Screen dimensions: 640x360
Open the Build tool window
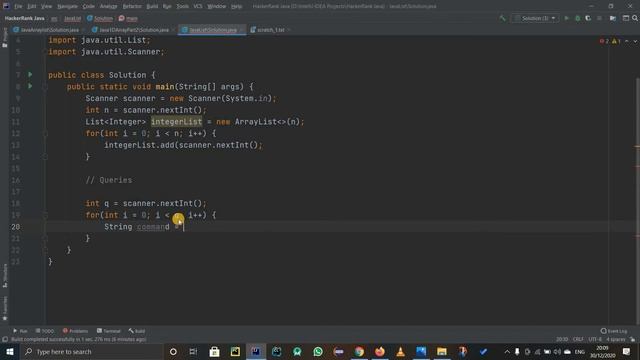[x=137, y=331]
